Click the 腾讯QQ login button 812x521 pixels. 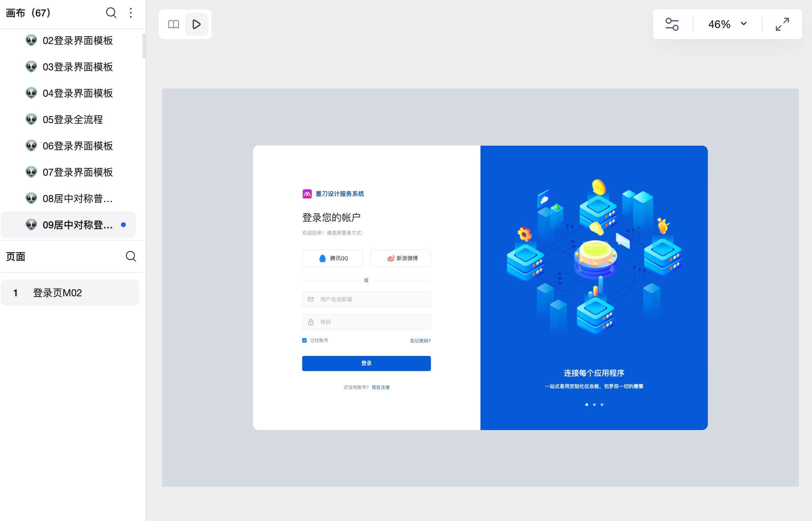point(332,258)
